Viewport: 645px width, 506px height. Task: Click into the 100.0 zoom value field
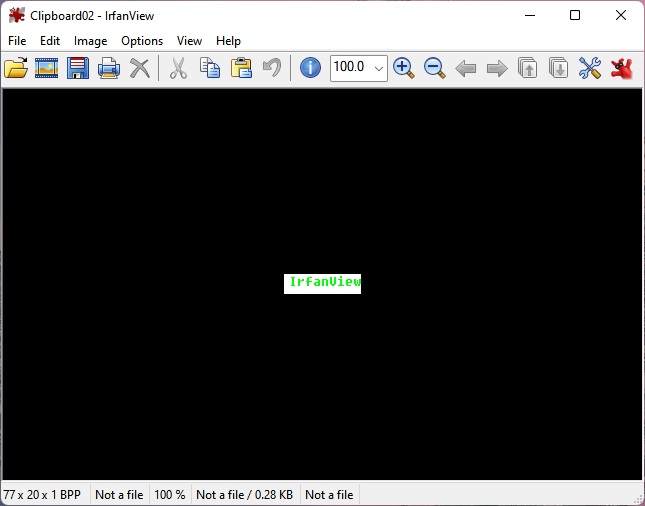(350, 68)
